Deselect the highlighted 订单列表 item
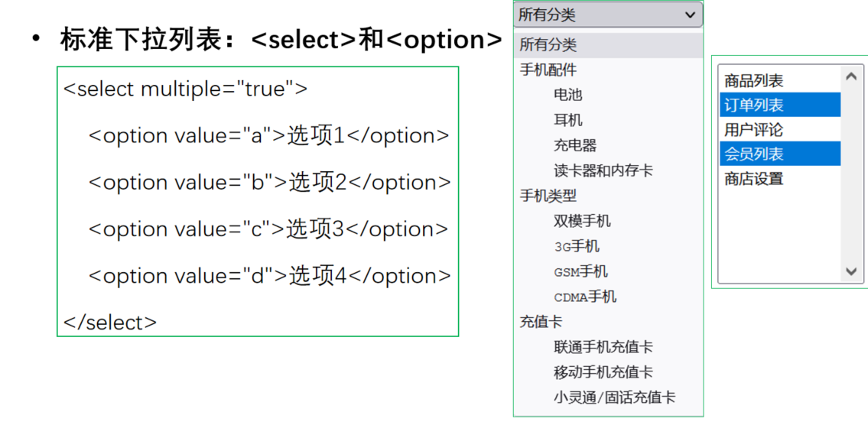The width and height of the screenshot is (868, 425). (x=780, y=105)
